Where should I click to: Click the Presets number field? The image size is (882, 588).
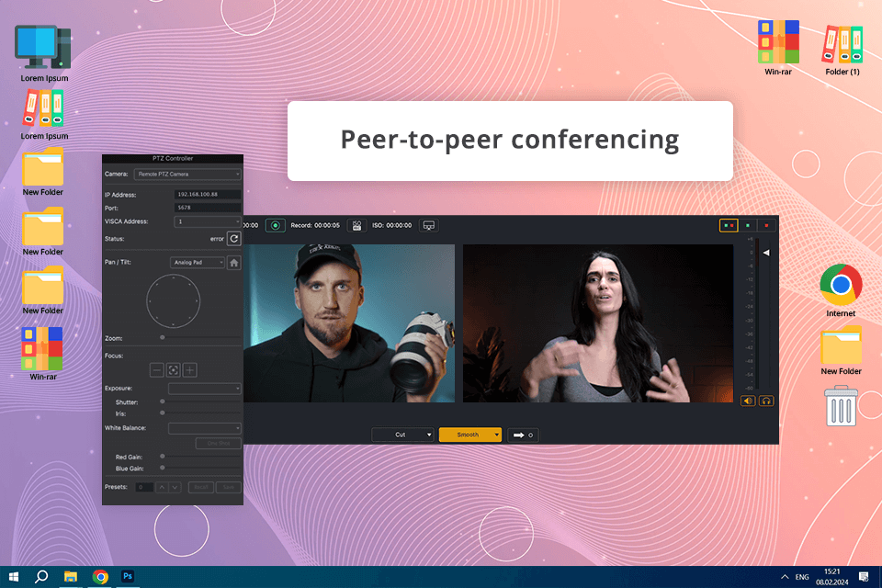tap(144, 487)
